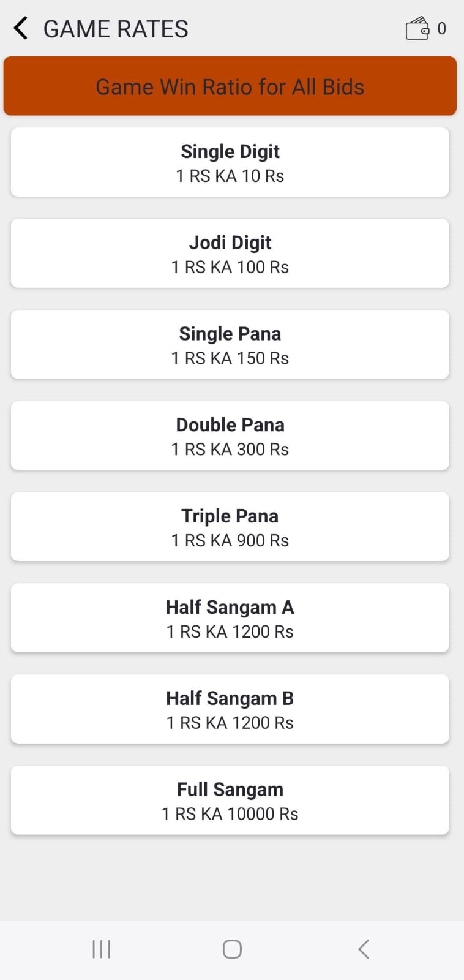Select the Single Digit rate card
The width and height of the screenshot is (464, 980).
click(230, 162)
